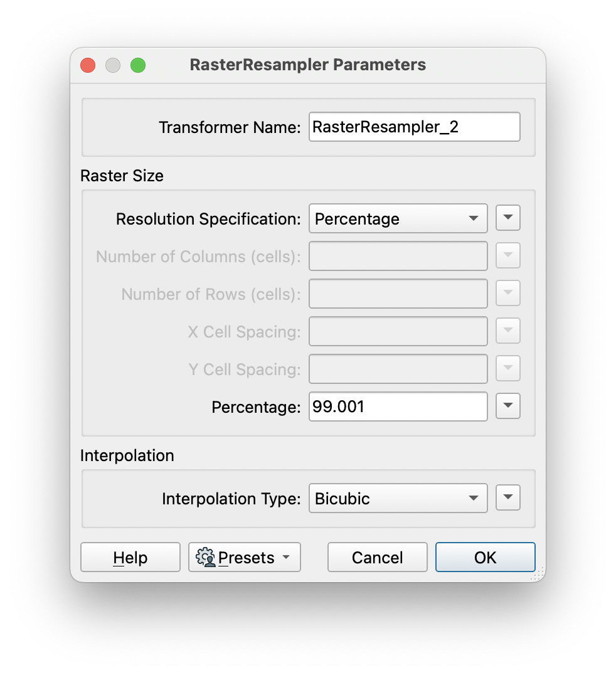Viewport: 616px width, 675px height.
Task: Click the Interpolation Type side arrow button
Action: click(x=507, y=497)
